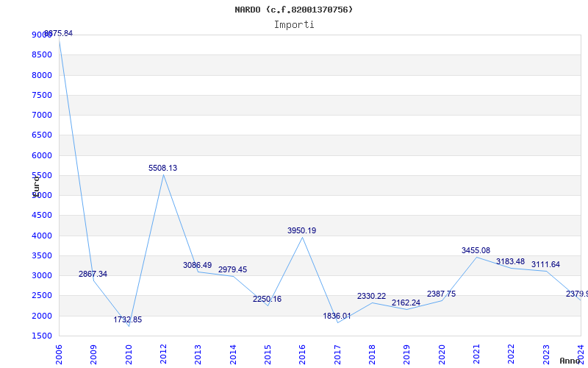This screenshot has width=588, height=368.
Task: Click the Anno axis label
Action: pyautogui.click(x=570, y=361)
